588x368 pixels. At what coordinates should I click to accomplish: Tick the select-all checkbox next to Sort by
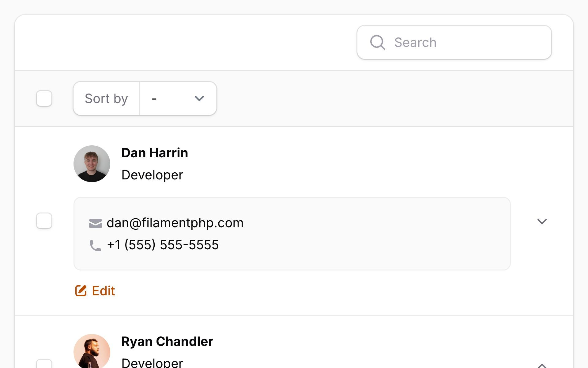tap(44, 98)
